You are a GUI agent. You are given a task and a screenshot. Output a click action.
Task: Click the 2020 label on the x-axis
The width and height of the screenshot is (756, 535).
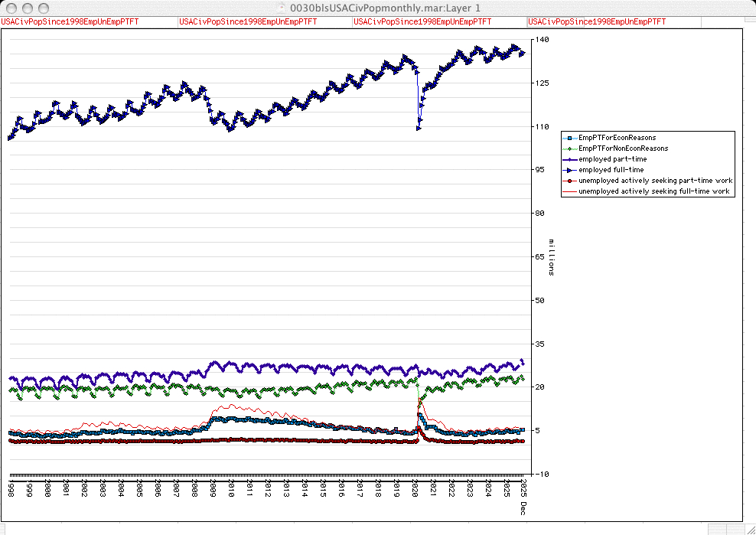415,489
